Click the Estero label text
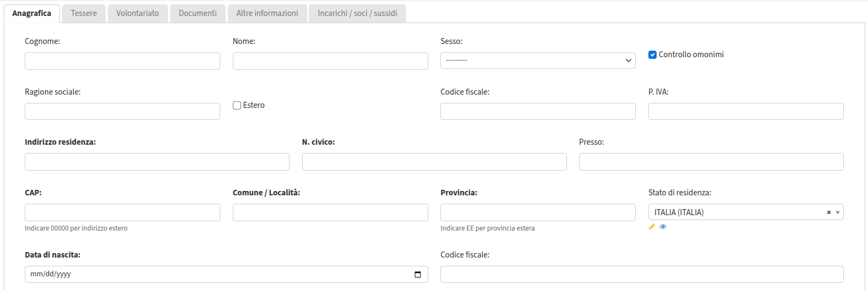The width and height of the screenshot is (868, 290). click(x=254, y=105)
